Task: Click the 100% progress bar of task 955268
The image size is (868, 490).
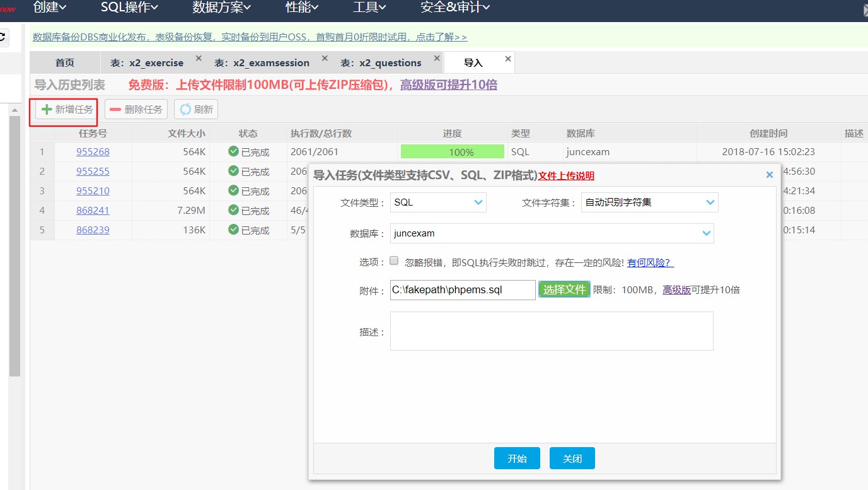Action: tap(453, 152)
